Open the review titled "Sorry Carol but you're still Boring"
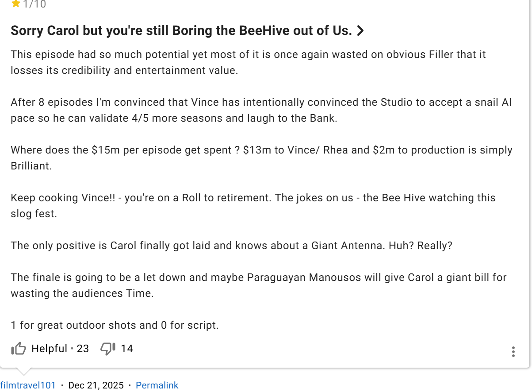Viewport: 532px width, 392px height. 181,31
